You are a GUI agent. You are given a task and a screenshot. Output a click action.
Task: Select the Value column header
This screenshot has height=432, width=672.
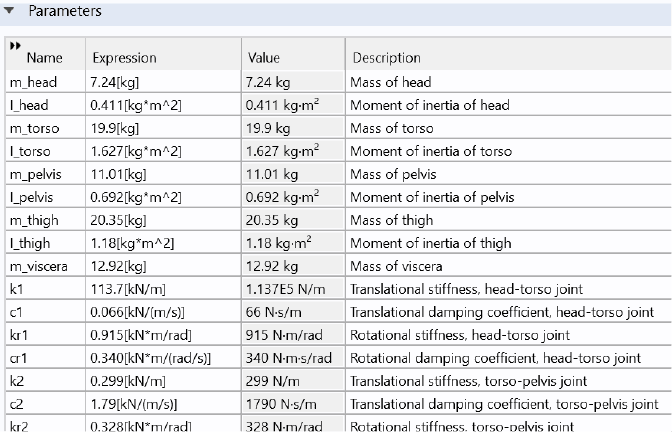click(264, 58)
